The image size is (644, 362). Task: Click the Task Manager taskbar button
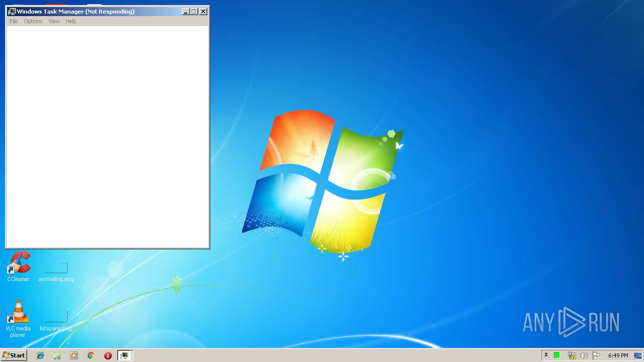(x=125, y=355)
